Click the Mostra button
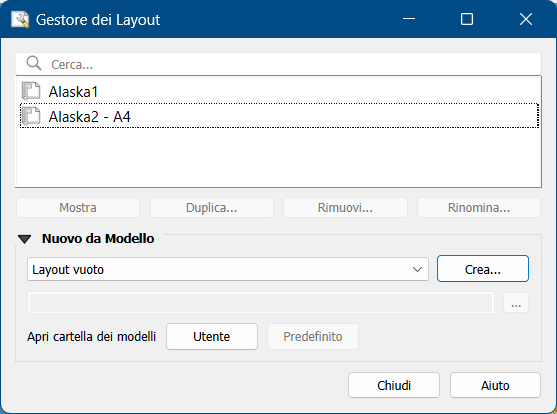Viewport: 557px width, 414px height. tap(78, 208)
